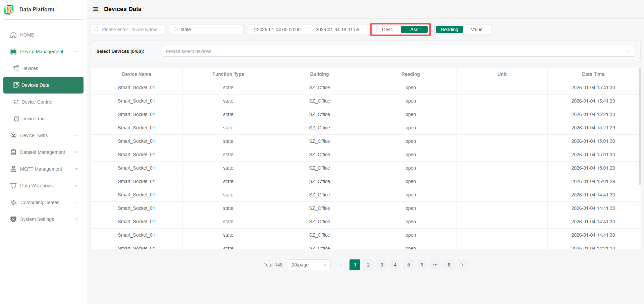
Task: Click the table vertical scrollbar
Action: pos(640,127)
